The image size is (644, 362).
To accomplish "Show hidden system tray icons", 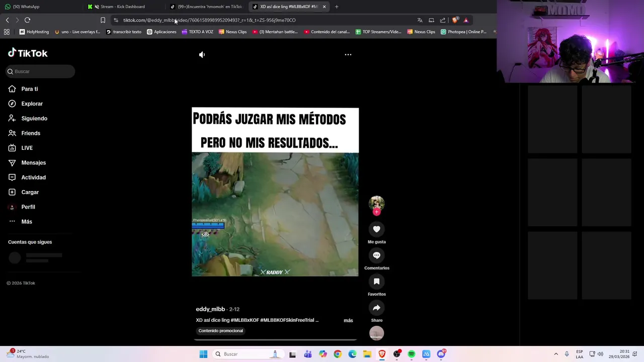I will 556,354.
